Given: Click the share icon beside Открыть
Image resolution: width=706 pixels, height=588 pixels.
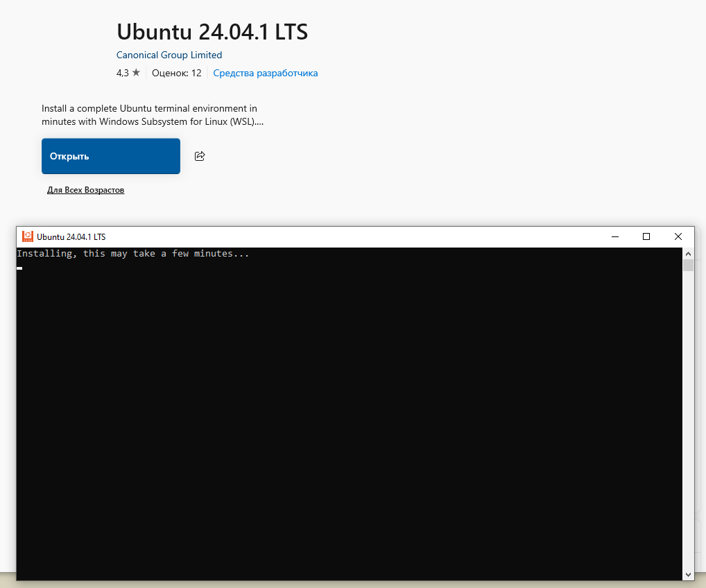Looking at the screenshot, I should click(x=200, y=156).
